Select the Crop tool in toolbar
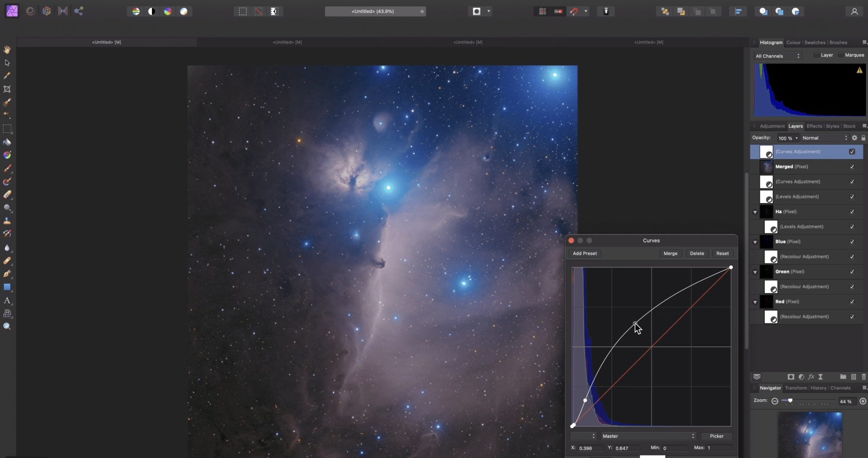Screen dimensions: 868x458 7,89
